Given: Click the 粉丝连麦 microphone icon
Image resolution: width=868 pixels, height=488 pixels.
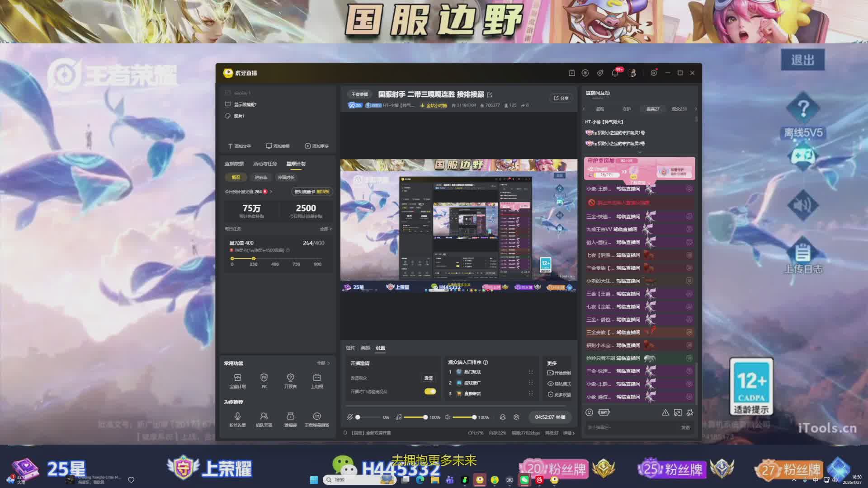Looking at the screenshot, I should click(x=237, y=417).
